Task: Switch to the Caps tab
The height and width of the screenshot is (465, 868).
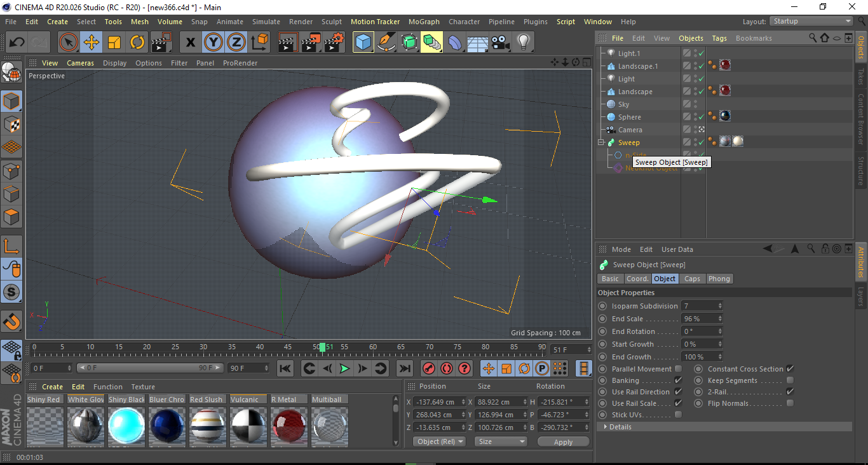Action: 692,279
